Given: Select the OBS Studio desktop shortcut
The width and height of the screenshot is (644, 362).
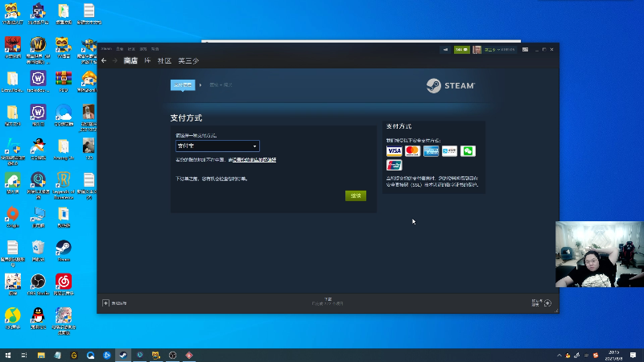Looking at the screenshot, I should (x=38, y=285).
